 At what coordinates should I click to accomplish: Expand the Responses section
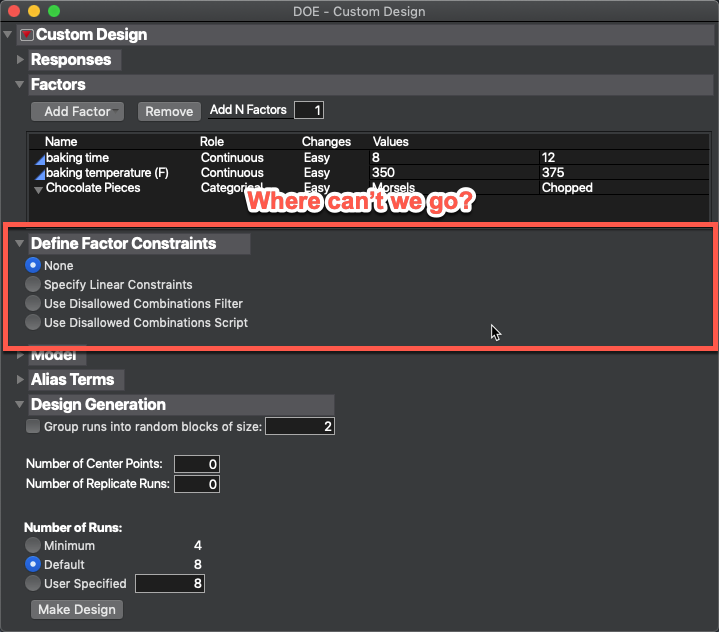pyautogui.click(x=20, y=60)
